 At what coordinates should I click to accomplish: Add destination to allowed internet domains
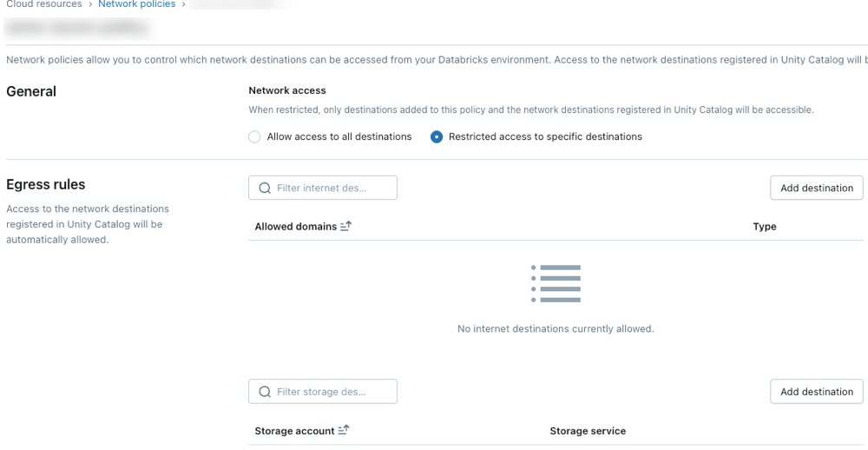click(x=816, y=188)
